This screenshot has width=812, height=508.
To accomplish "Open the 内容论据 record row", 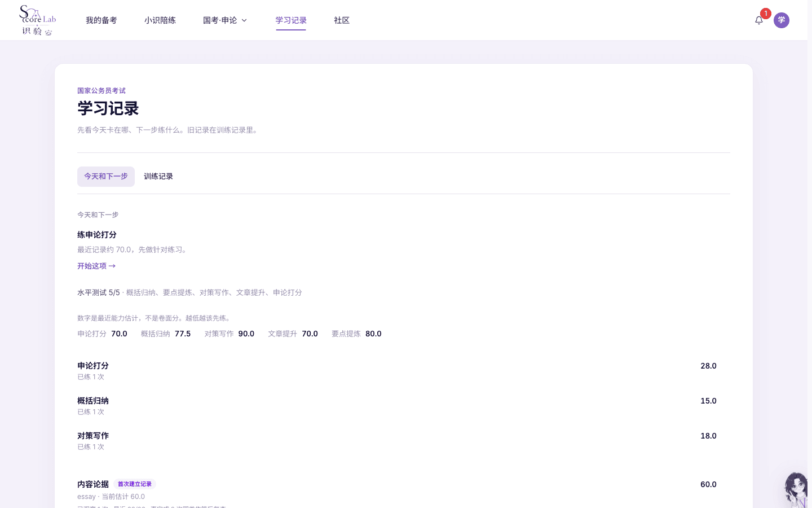I will pos(404,493).
